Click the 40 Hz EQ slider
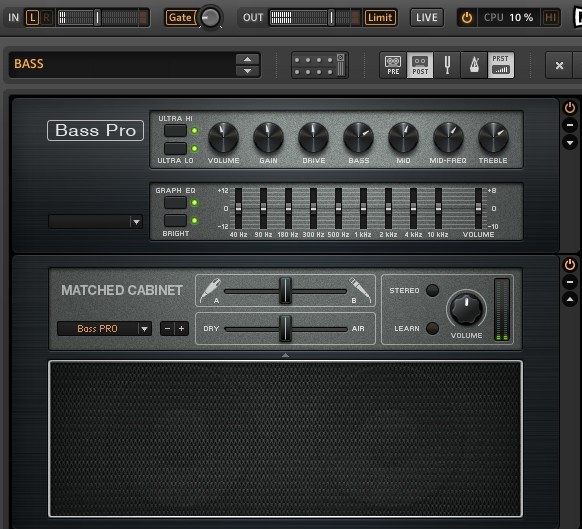 [238, 208]
